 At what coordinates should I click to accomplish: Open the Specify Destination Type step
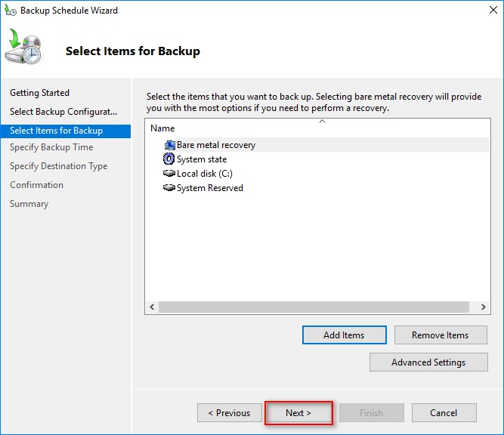pos(58,166)
